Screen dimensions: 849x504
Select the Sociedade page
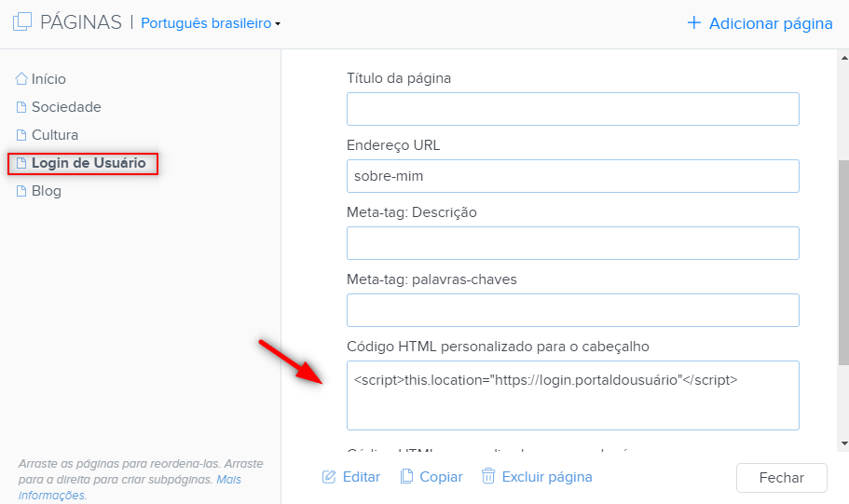[66, 106]
